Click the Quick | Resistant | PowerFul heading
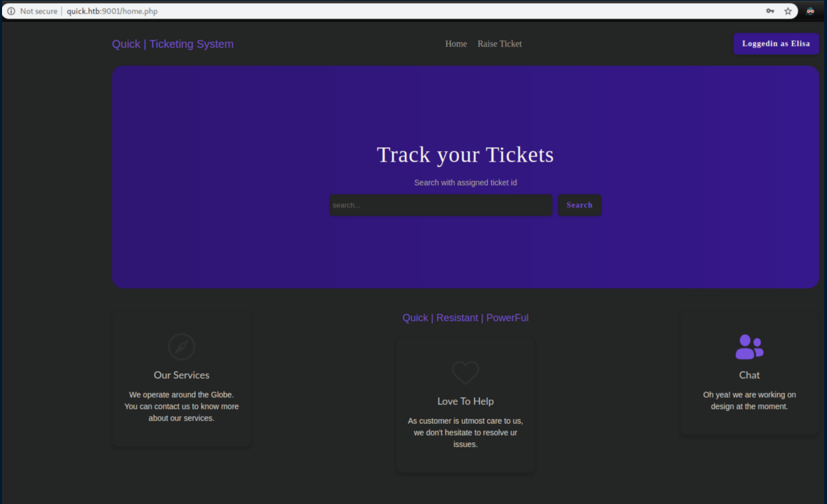Viewport: 827px width, 504px height. tap(465, 318)
